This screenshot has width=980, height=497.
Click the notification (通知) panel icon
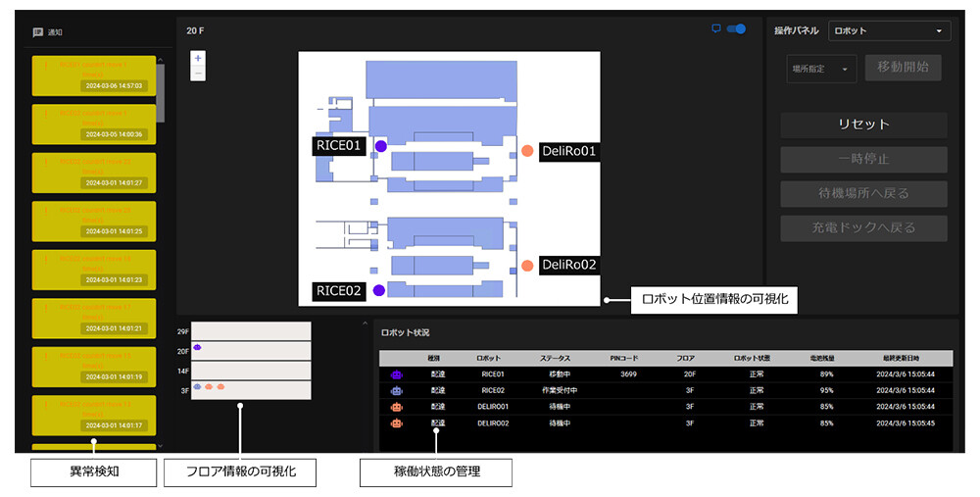pos(37,32)
